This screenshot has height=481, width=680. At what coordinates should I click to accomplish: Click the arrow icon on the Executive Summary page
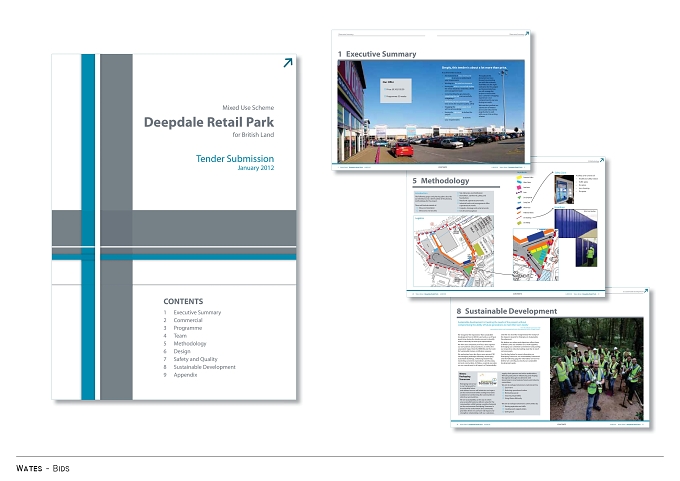click(527, 33)
